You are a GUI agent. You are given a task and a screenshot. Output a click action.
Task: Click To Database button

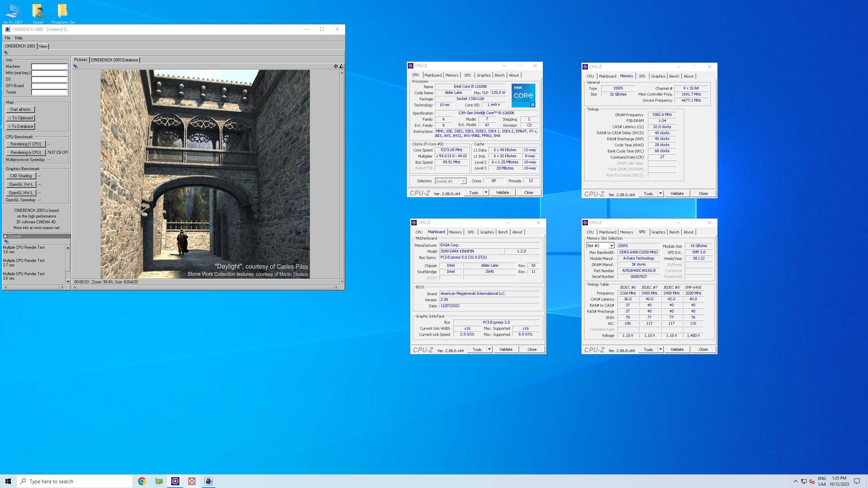pyautogui.click(x=20, y=126)
